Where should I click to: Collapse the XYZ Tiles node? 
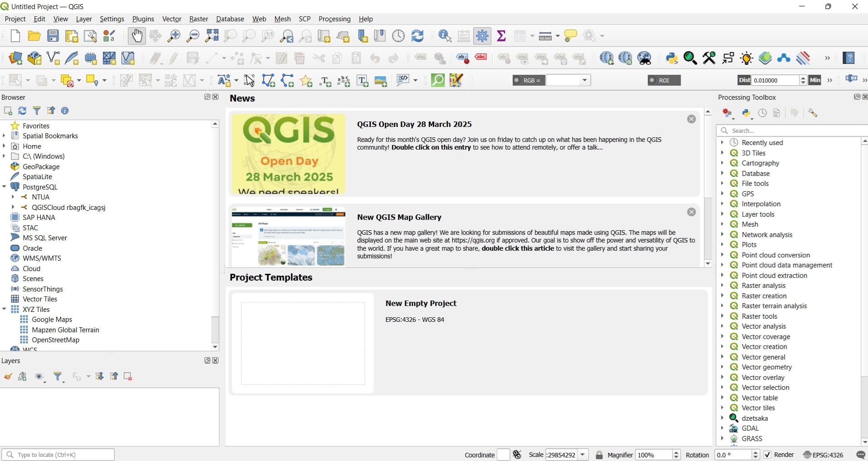pos(4,309)
